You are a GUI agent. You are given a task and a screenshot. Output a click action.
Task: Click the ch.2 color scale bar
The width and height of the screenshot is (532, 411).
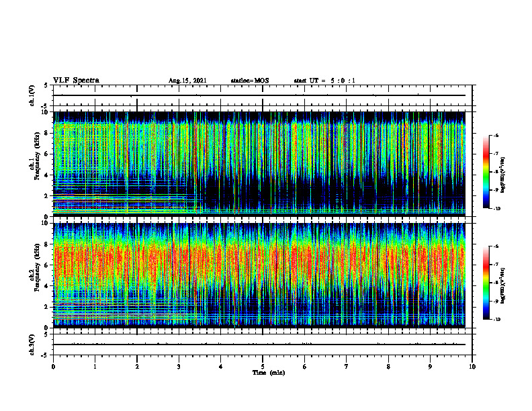pos(486,283)
